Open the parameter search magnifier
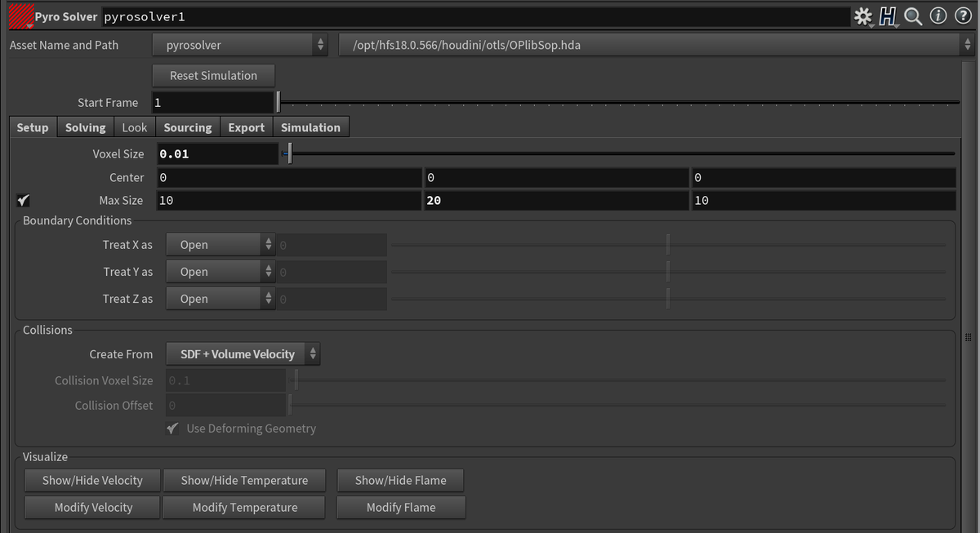 click(x=913, y=16)
